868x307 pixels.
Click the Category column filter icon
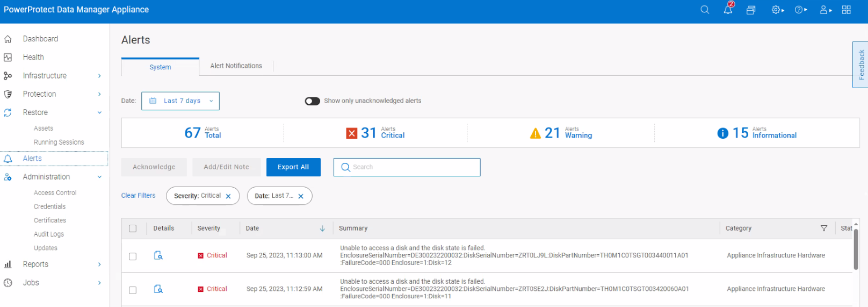pyautogui.click(x=824, y=229)
